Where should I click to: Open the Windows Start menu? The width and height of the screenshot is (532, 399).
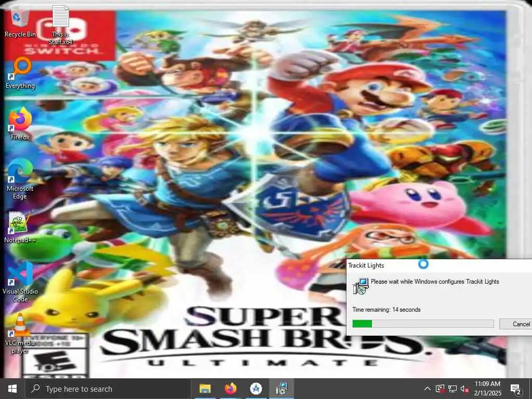point(12,389)
